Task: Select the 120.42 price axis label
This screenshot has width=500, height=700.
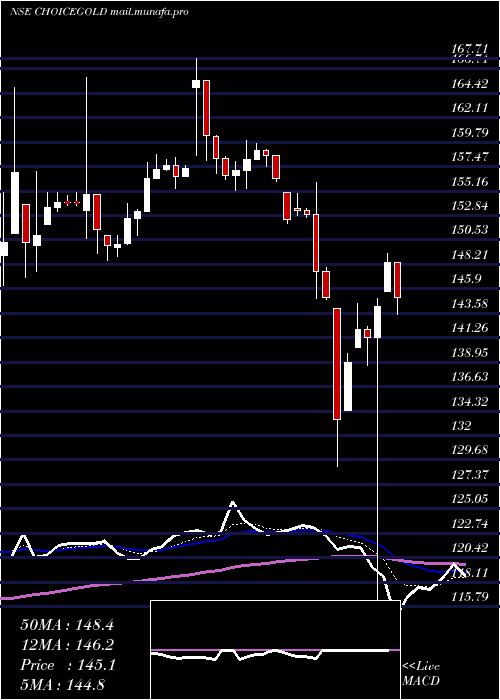Action: coord(471,547)
